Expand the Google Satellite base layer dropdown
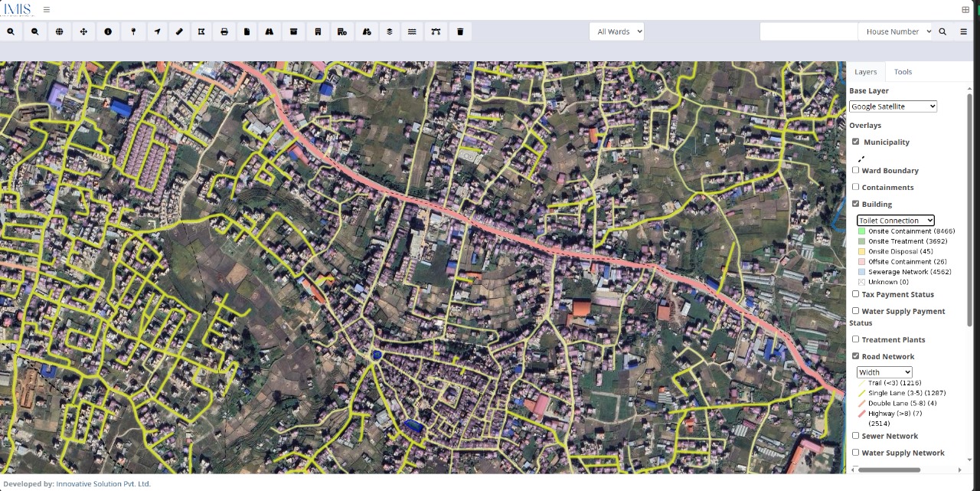 pyautogui.click(x=893, y=106)
